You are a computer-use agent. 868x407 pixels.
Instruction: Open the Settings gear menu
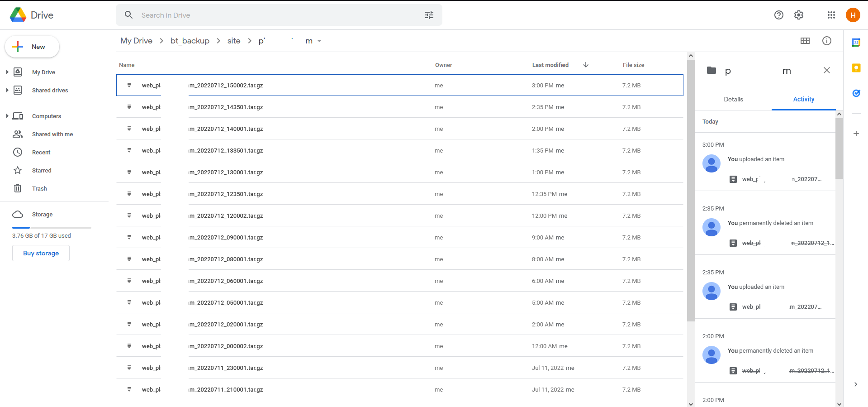coord(799,15)
